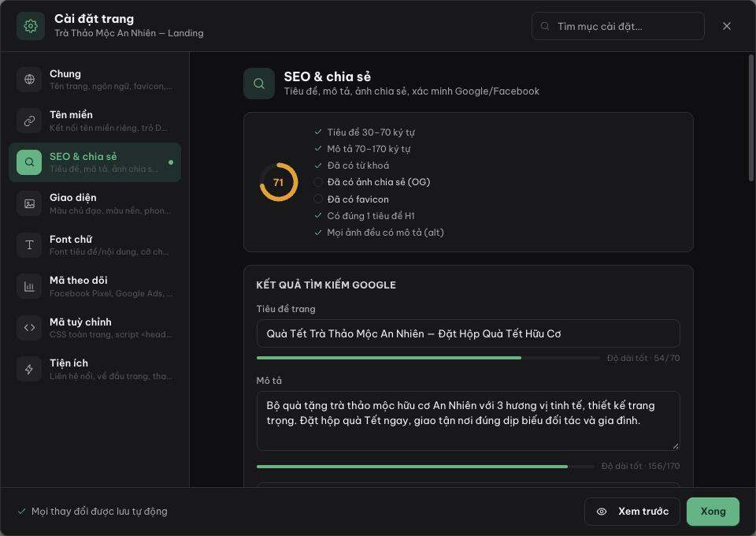
Task: Click the checkmark beside Đã có từ khoá
Action: tap(317, 165)
